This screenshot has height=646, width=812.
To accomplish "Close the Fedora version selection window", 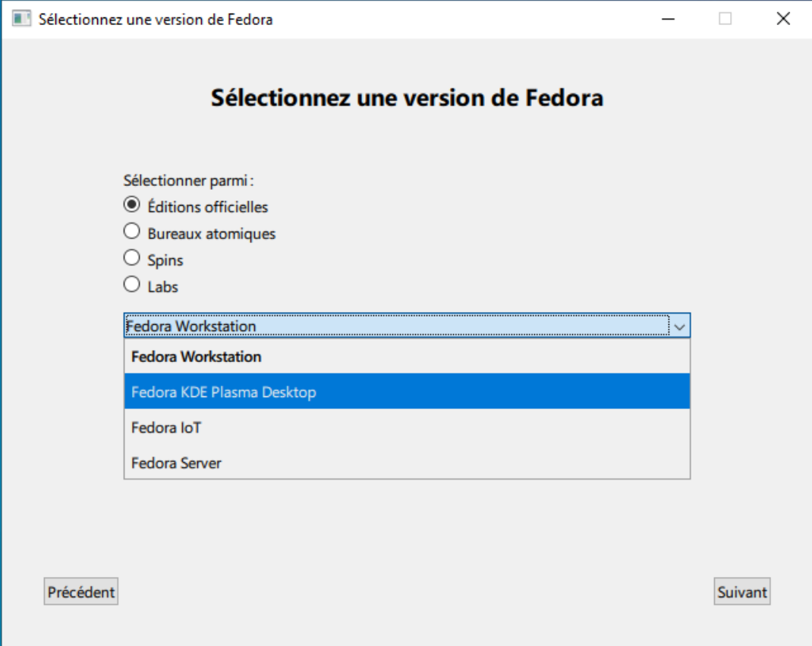I will (783, 19).
